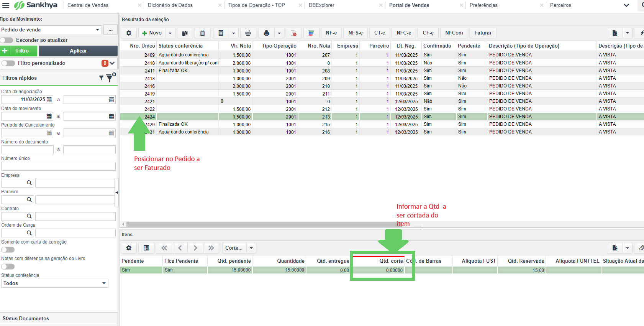The height and width of the screenshot is (326, 644).
Task: Go to last item record
Action: pyautogui.click(x=211, y=248)
